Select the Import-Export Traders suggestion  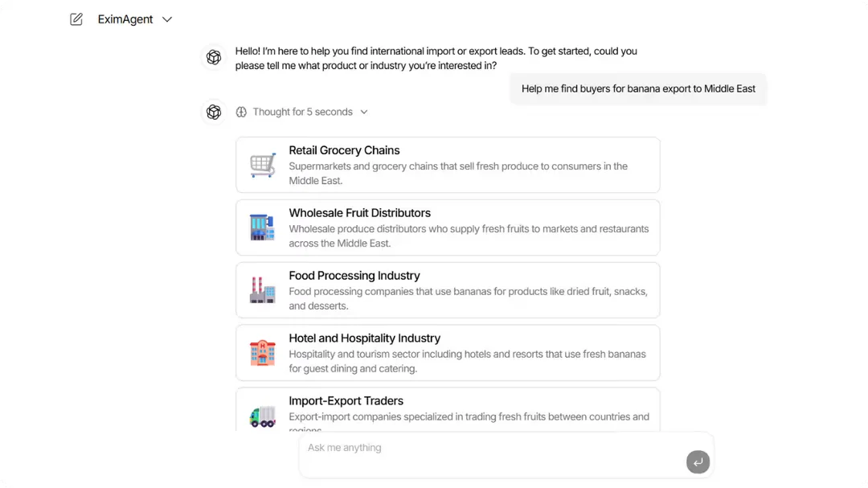[448, 411]
